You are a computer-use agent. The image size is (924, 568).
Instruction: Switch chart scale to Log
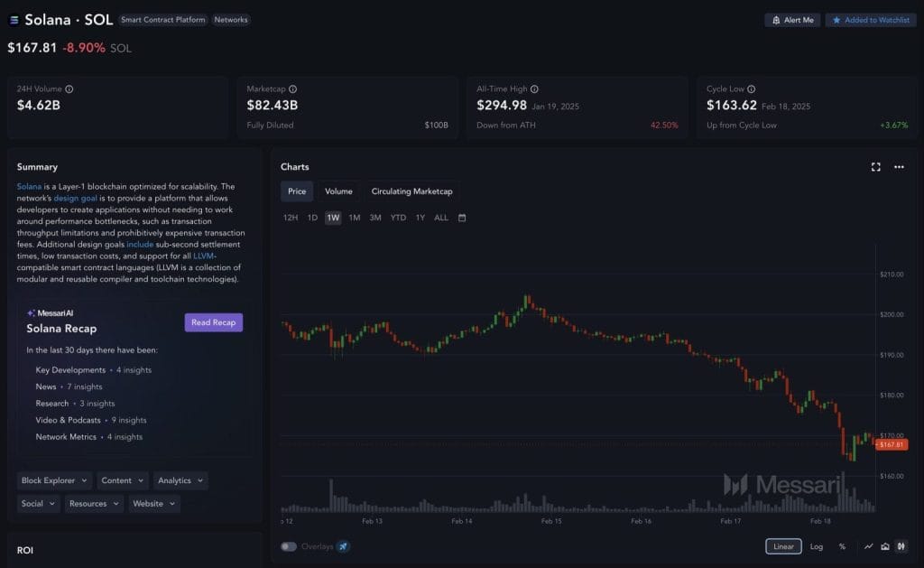pos(816,546)
